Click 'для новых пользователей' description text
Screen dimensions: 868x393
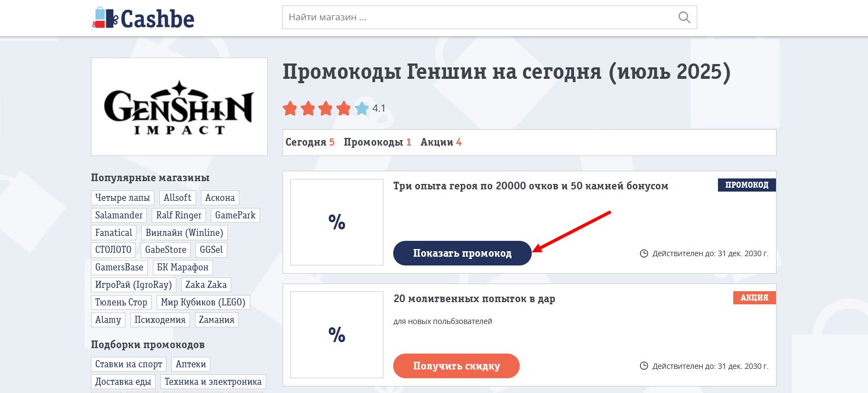click(442, 321)
